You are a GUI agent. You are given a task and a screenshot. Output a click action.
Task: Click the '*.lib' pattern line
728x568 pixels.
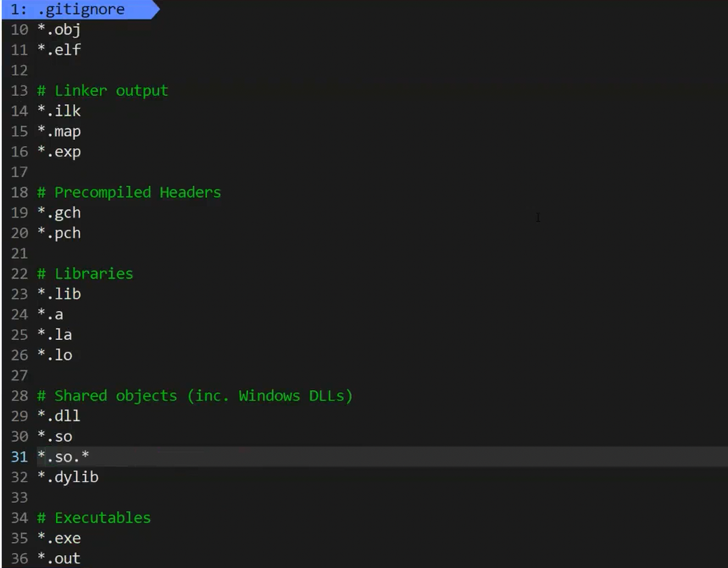pos(59,294)
